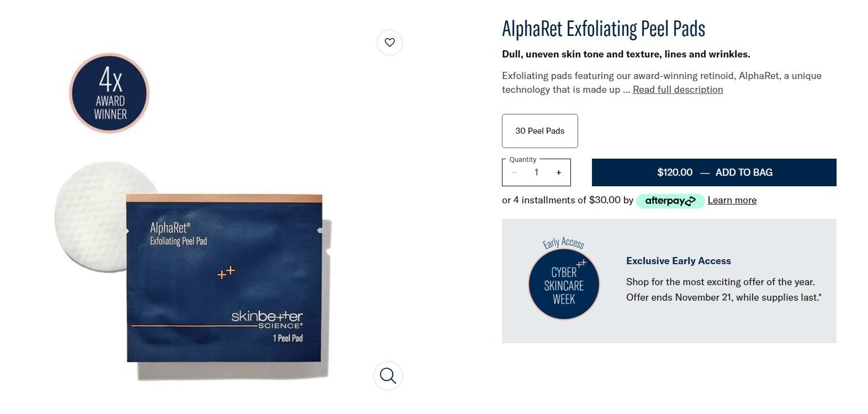Add product to wishlist with heart icon
The height and width of the screenshot is (414, 868).
click(x=390, y=43)
